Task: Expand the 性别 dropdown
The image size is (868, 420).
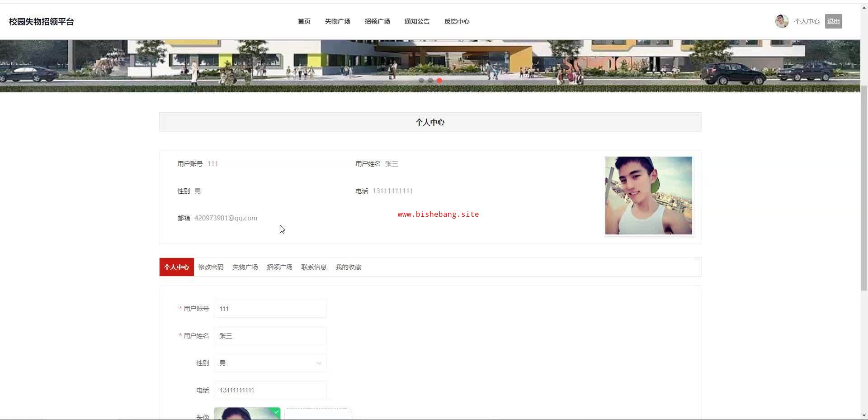Action: coord(270,363)
